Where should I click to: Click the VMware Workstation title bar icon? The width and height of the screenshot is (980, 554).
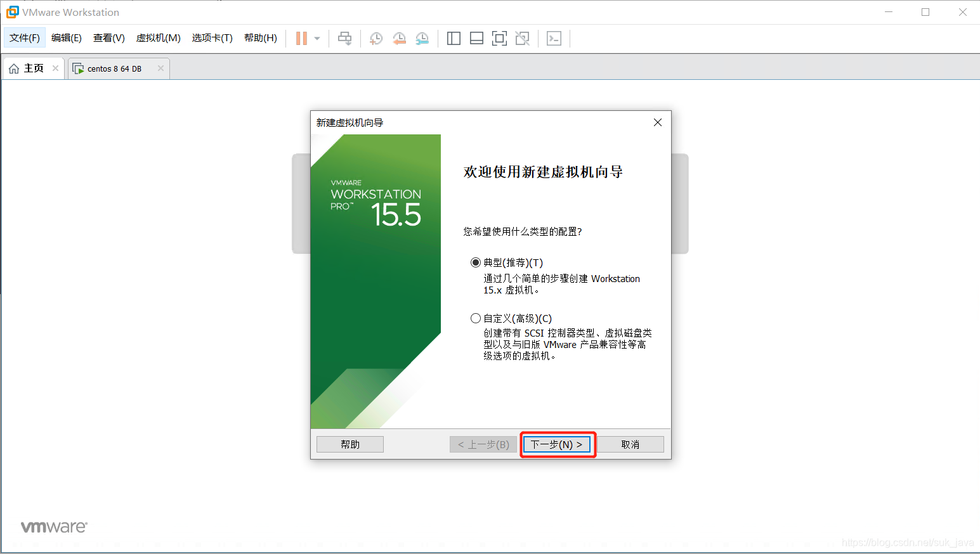tap(12, 12)
